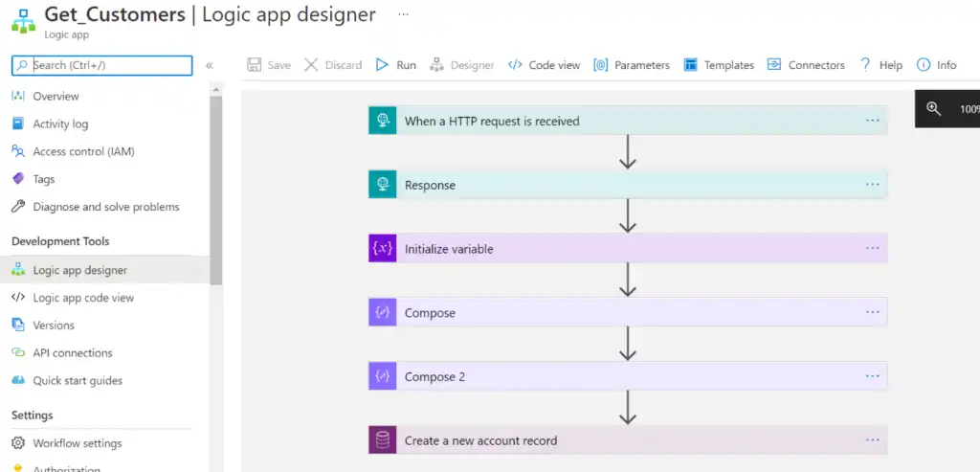Click the Logic app resource icon in header
The image size is (980, 472).
pos(23,21)
